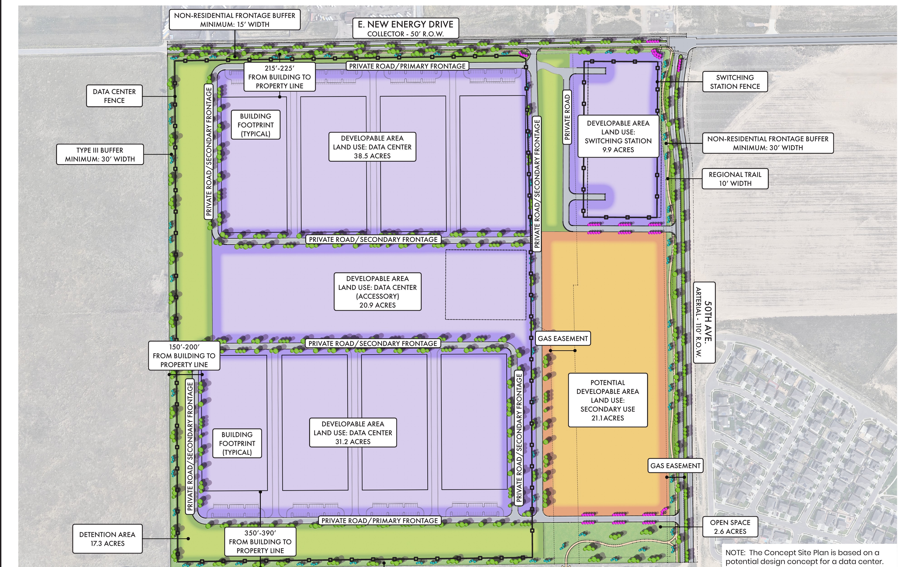Select the PRIVATE ROAD/SECONDARY FRONTAGE label below north buildings

coord(373,239)
